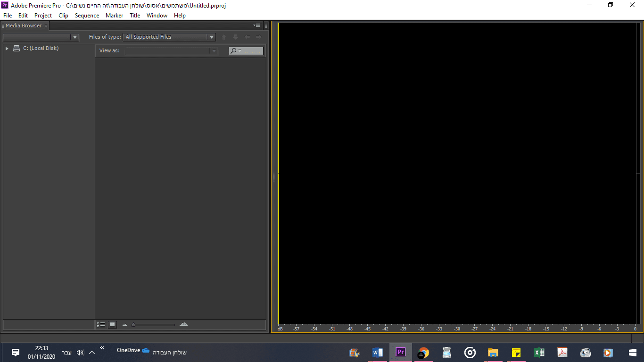Open the Window menu
This screenshot has width=644, height=362.
157,16
